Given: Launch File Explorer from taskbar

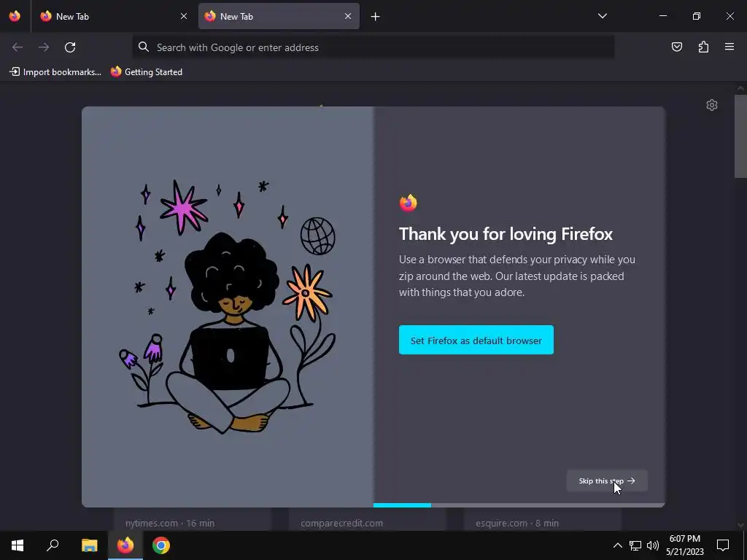Looking at the screenshot, I should pyautogui.click(x=90, y=545).
